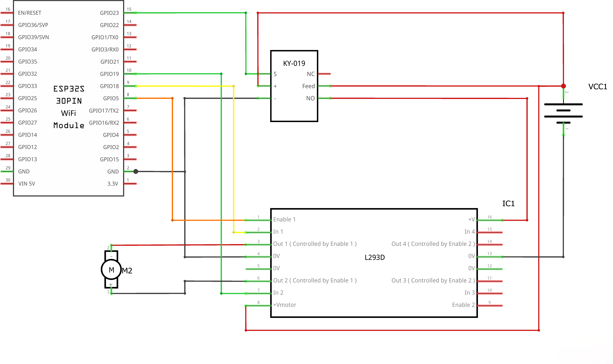Click the red junction dot near VCC1
This screenshot has width=613, height=364.
point(563,86)
